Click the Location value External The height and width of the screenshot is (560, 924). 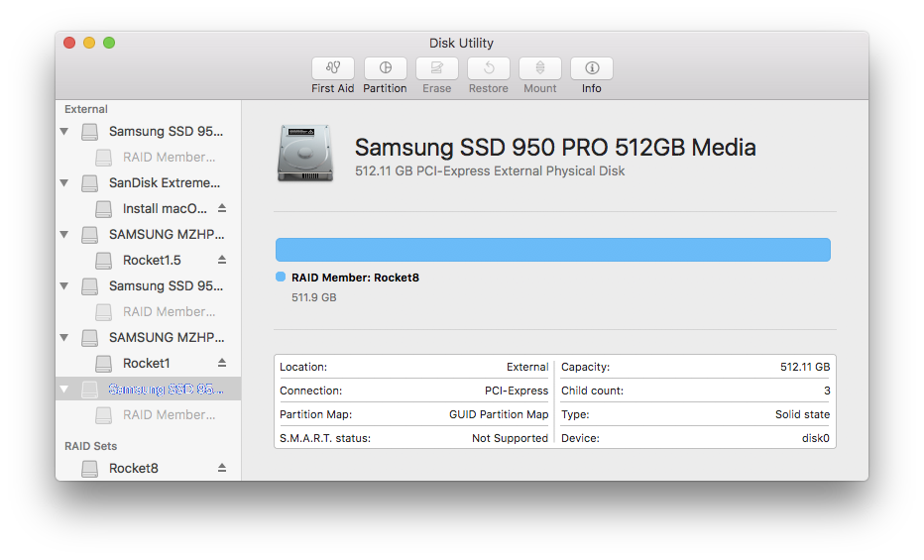[x=527, y=367]
